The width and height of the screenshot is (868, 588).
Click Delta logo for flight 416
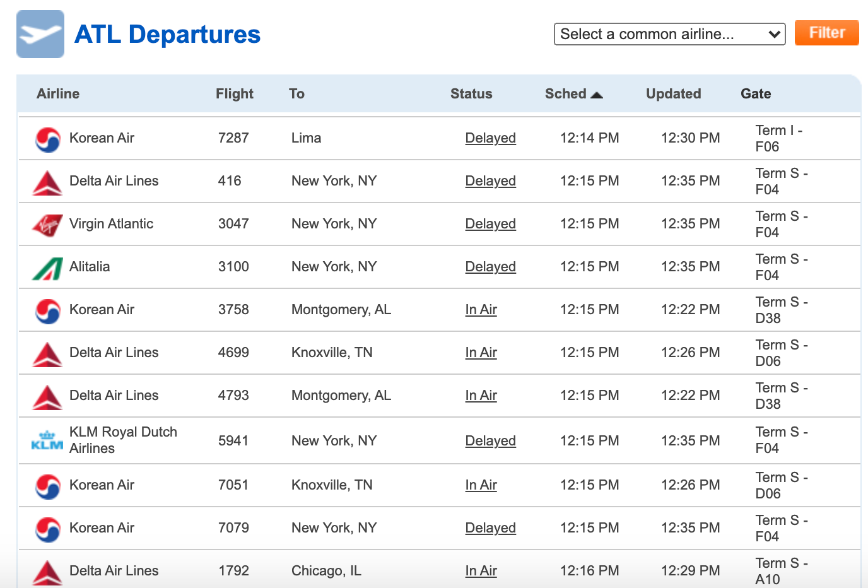coord(47,182)
